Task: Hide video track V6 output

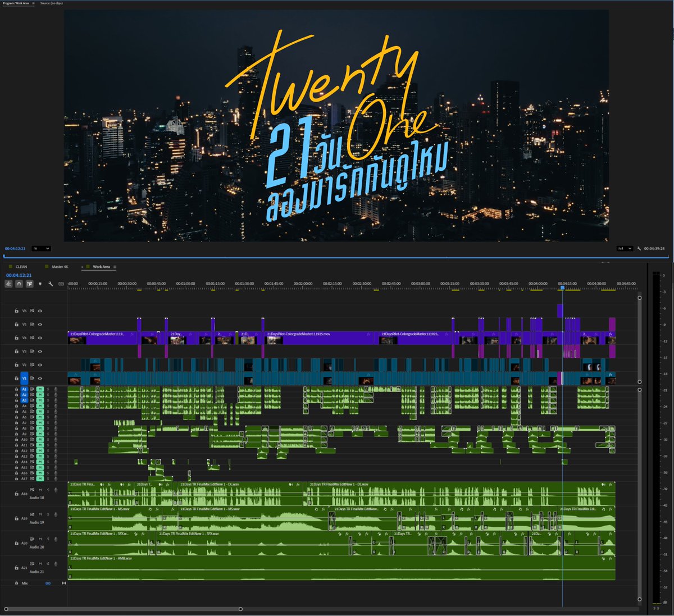Action: [x=40, y=311]
